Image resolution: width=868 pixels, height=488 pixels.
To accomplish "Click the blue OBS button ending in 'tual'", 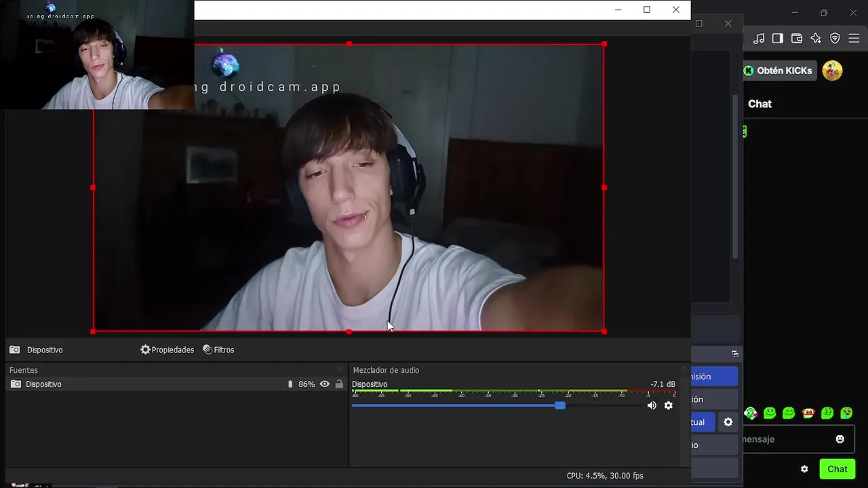I will pyautogui.click(x=703, y=422).
